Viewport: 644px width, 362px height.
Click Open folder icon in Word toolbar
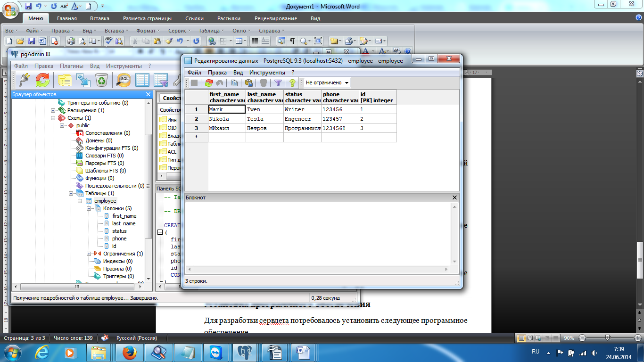click(x=20, y=41)
